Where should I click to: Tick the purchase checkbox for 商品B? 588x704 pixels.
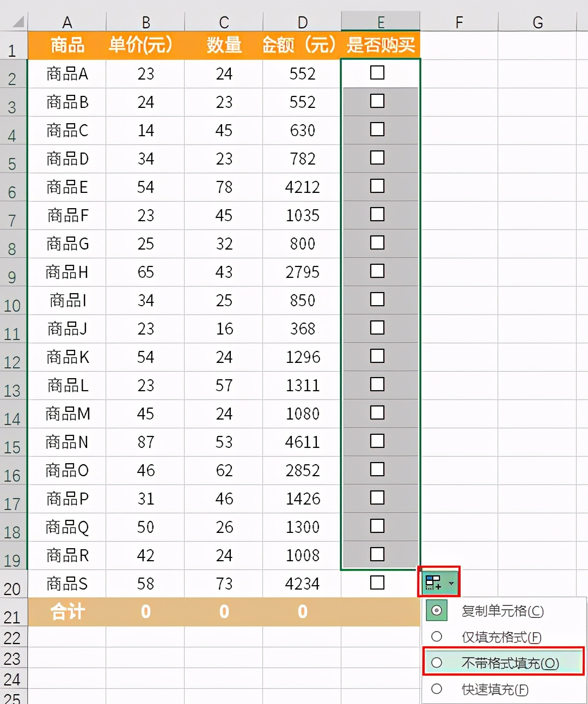(377, 101)
